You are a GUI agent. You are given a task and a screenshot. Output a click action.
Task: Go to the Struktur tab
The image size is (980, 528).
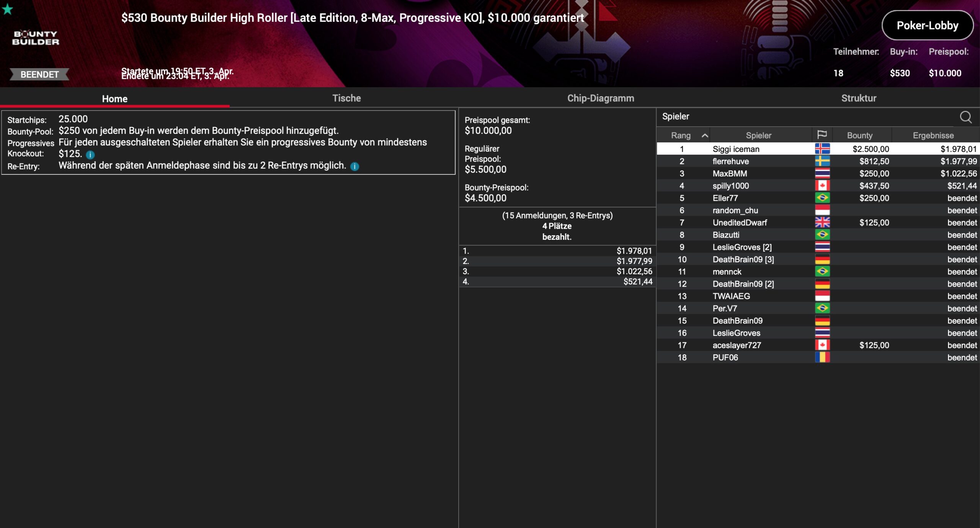(858, 98)
